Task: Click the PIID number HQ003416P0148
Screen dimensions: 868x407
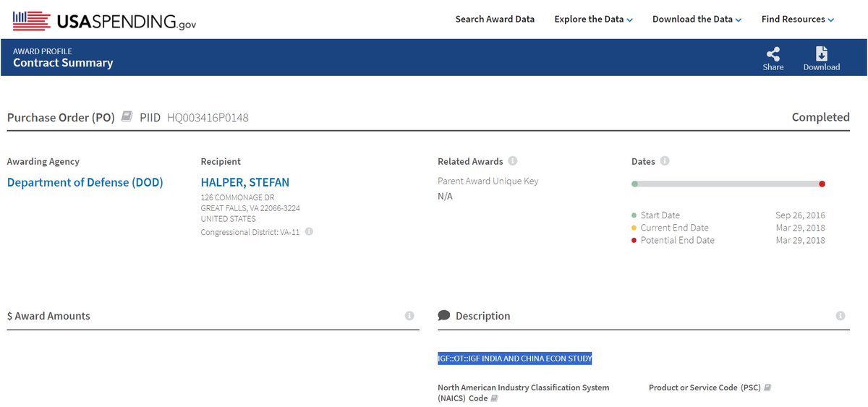Action: pos(208,117)
